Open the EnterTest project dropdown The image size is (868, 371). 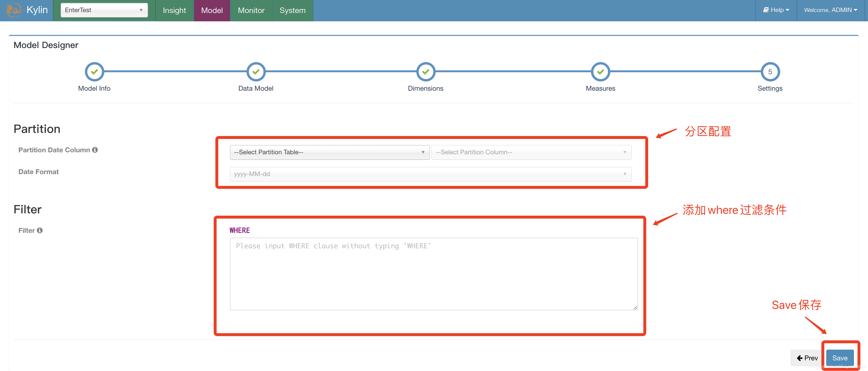(104, 10)
